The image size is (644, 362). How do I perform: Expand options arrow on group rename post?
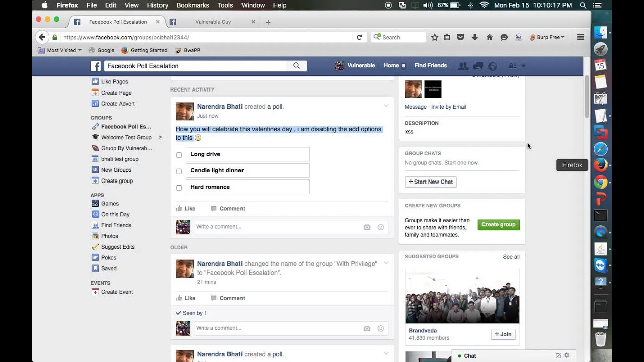(386, 263)
